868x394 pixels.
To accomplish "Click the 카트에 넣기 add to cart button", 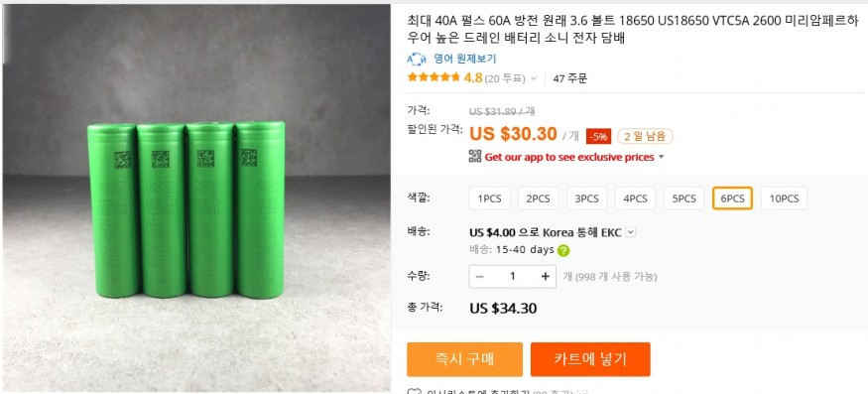I will coord(590,359).
